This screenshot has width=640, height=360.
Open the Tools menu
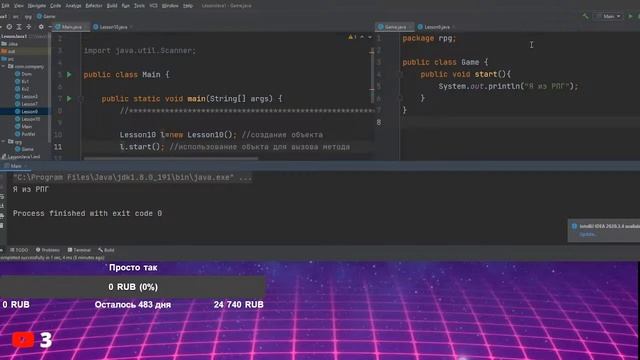139,6
